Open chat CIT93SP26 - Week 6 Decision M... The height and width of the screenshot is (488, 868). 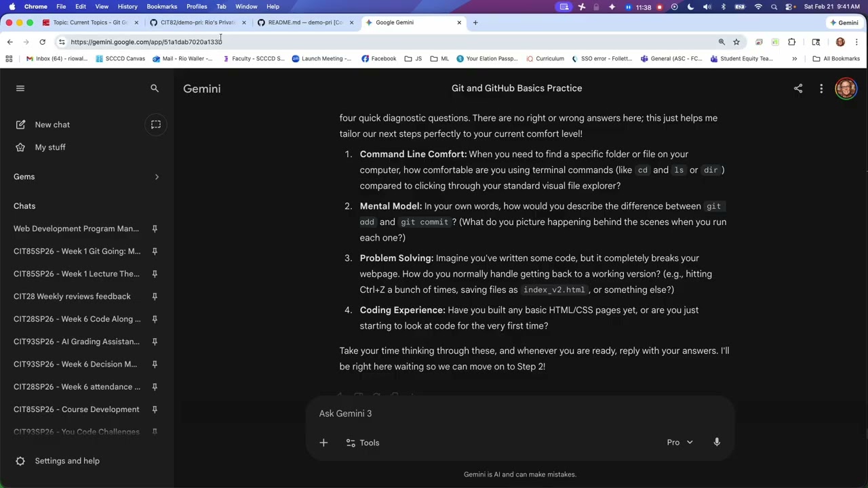(75, 364)
